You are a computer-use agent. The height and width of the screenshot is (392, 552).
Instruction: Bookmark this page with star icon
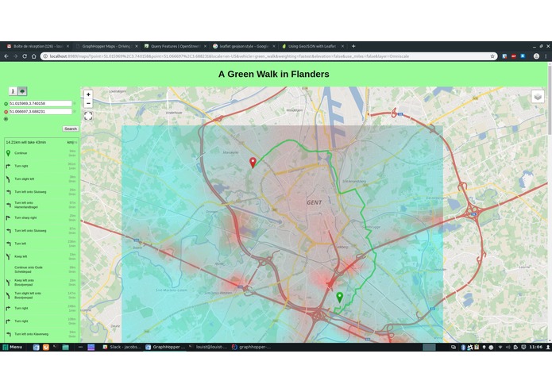pos(492,56)
